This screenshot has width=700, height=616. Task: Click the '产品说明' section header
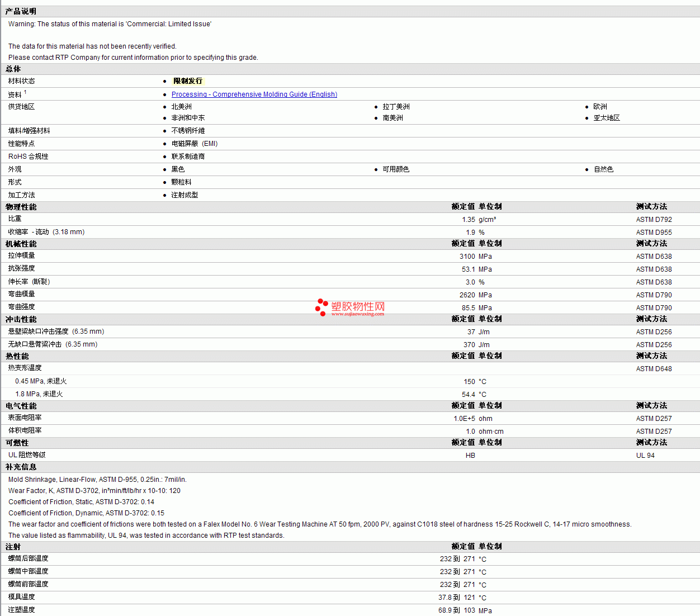coord(21,11)
